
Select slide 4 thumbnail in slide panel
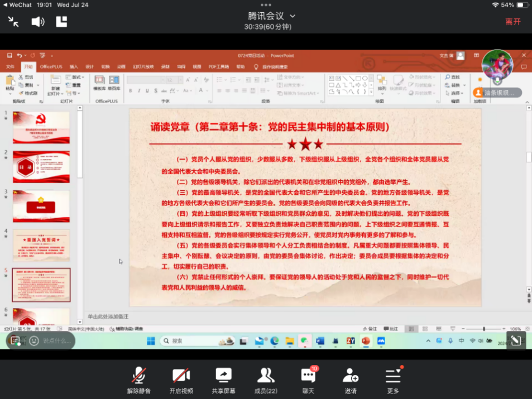[x=41, y=246]
